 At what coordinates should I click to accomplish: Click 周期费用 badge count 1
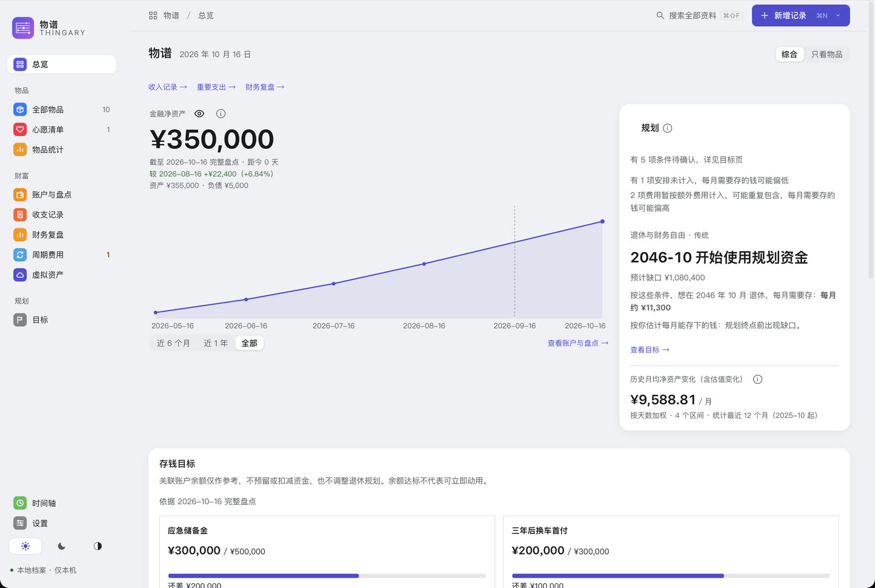point(108,255)
